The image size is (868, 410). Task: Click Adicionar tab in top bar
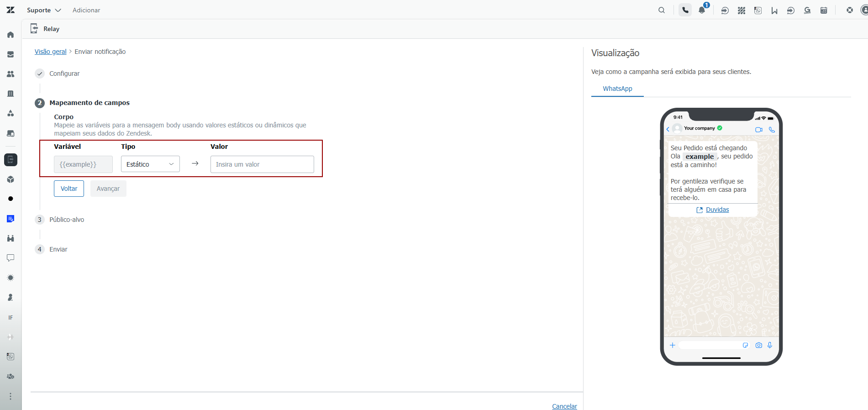(86, 10)
